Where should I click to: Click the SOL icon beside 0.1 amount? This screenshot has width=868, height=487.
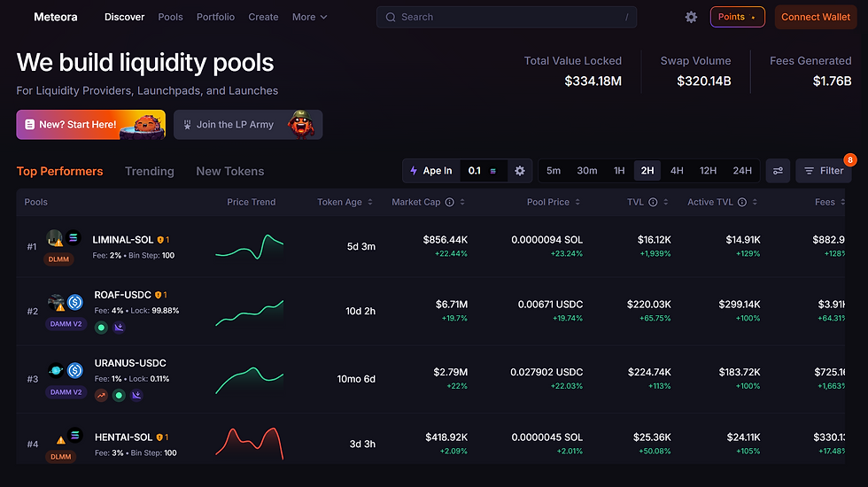(x=492, y=172)
